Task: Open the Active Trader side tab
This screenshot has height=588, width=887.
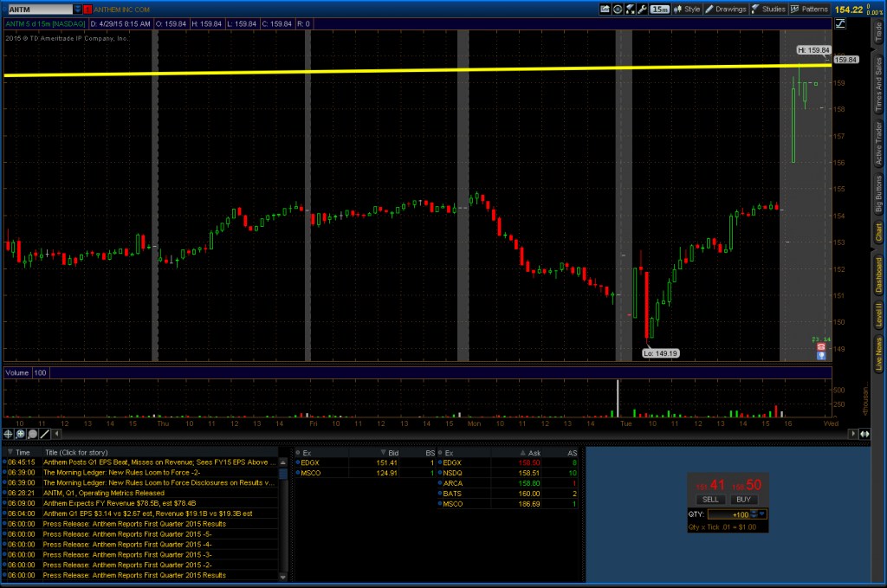Action: click(879, 143)
